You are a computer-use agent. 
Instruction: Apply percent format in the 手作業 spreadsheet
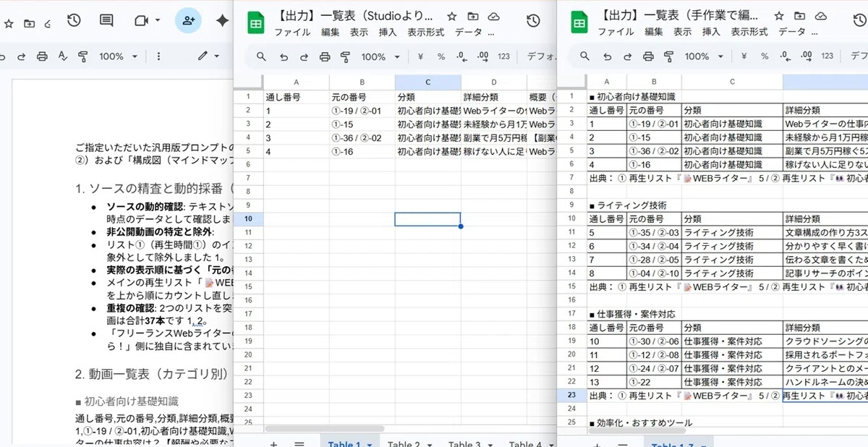tap(765, 56)
